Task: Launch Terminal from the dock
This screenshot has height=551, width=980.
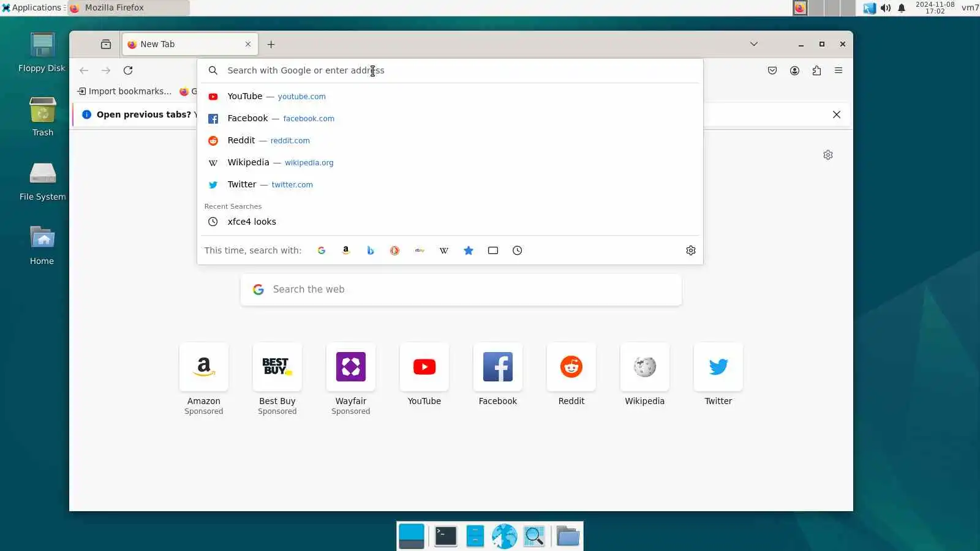Action: pos(445,536)
